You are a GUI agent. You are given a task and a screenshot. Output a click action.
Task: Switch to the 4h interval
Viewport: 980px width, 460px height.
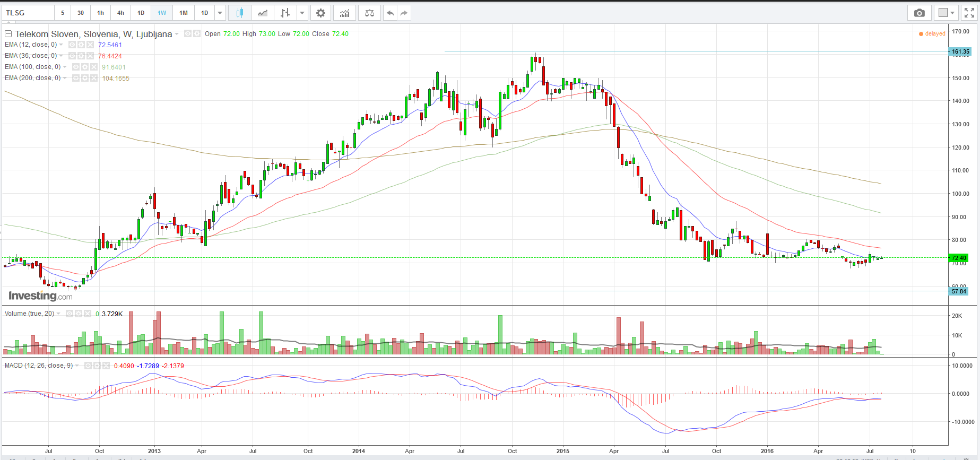pyautogui.click(x=121, y=13)
